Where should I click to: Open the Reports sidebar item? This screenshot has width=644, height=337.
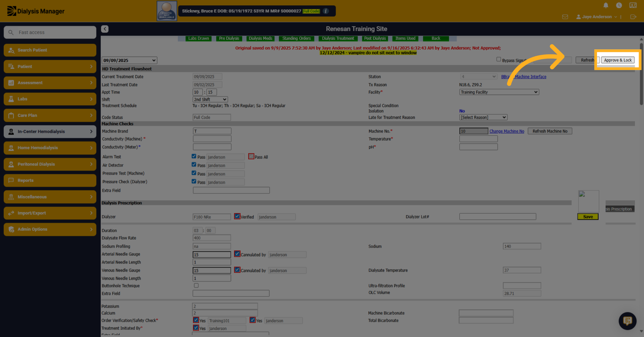(50, 180)
